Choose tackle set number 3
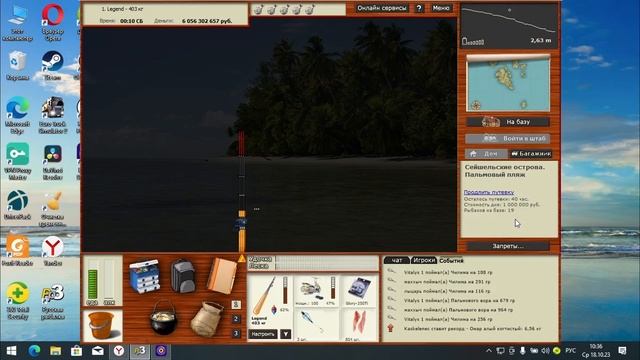The image size is (640, 360). point(236,333)
